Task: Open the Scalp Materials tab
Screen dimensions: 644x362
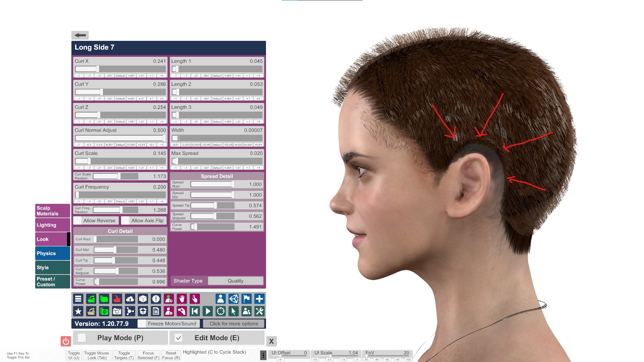Action: 52,211
